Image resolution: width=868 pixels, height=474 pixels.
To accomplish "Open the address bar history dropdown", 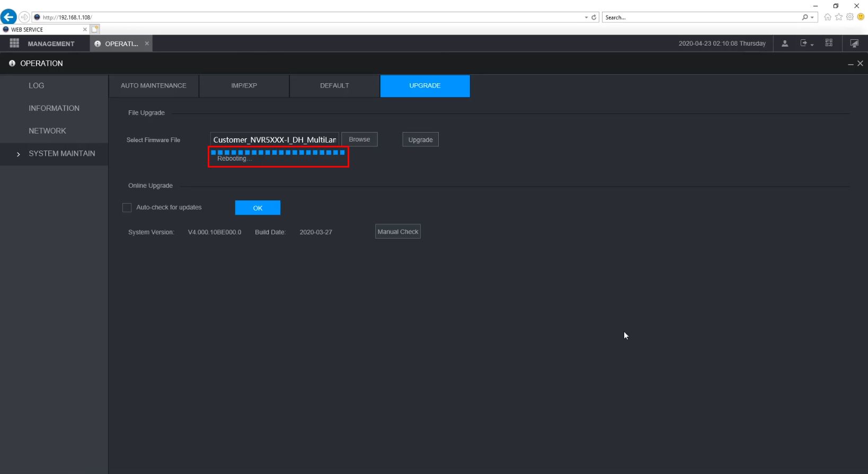I will pyautogui.click(x=586, y=17).
